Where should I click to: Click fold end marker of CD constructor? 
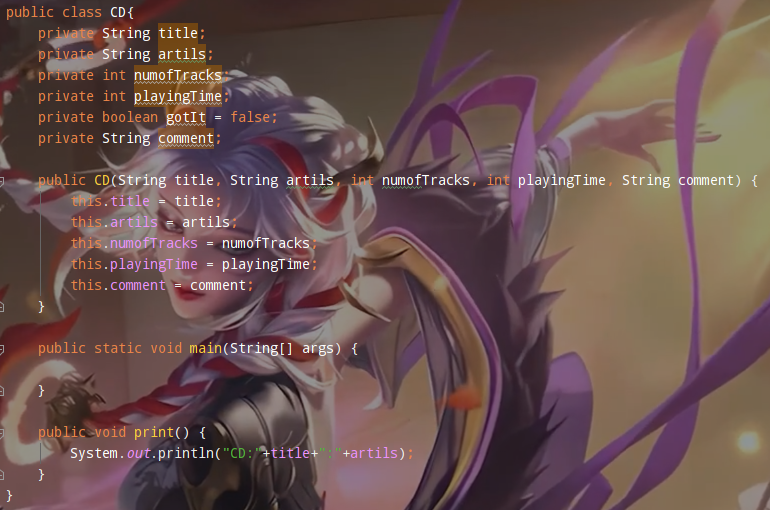coord(1,307)
